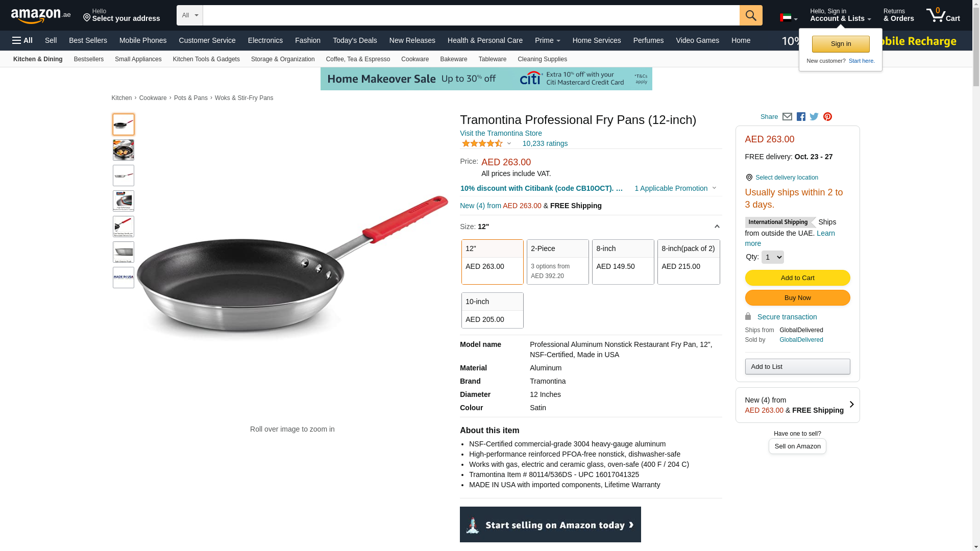The image size is (980, 551).
Task: Visit the Tramontina Store link
Action: (x=501, y=133)
